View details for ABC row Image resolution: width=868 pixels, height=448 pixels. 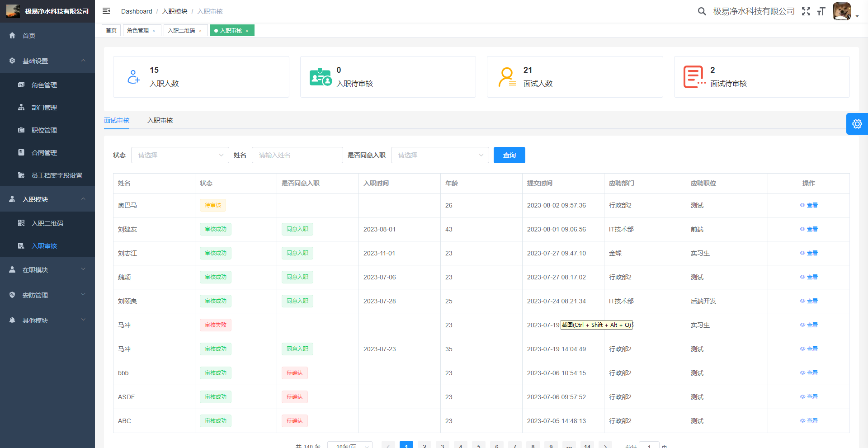(x=809, y=421)
